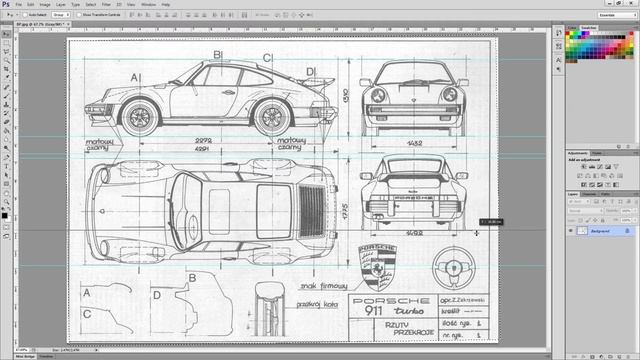Open the collapsed History panel icon
Screen dimensions: 640x360
click(x=559, y=33)
